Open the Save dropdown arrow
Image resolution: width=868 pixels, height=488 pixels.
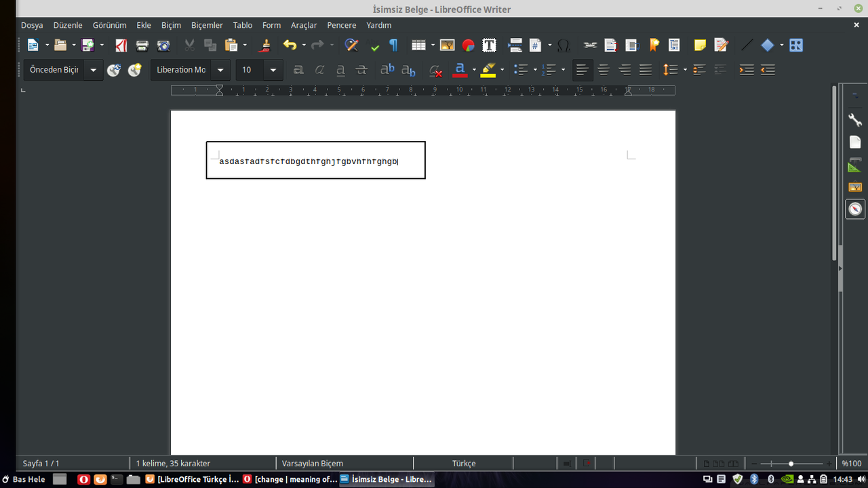coord(102,45)
